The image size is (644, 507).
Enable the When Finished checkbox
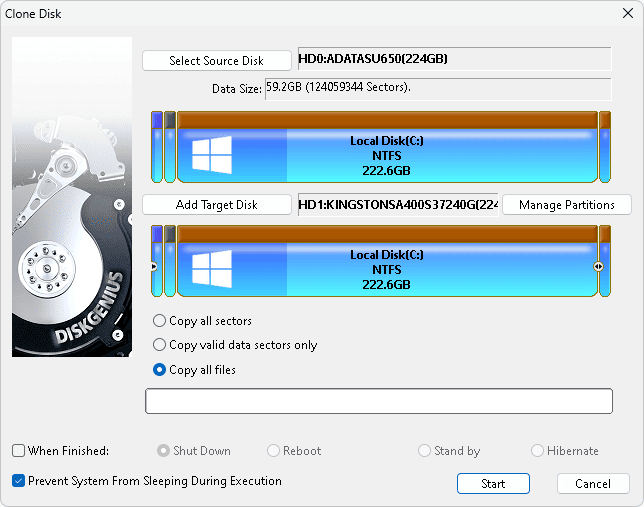pos(19,451)
